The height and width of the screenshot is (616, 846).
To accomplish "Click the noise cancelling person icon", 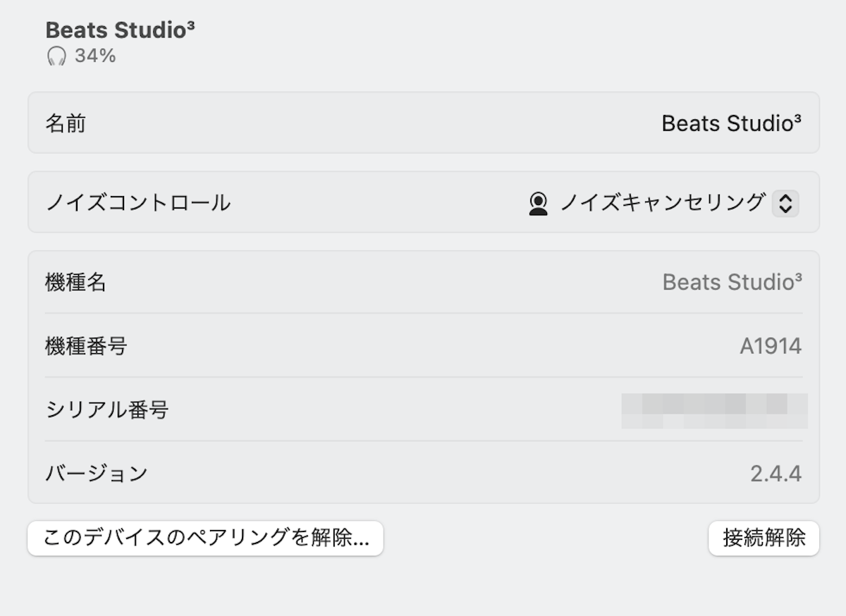I will pyautogui.click(x=538, y=204).
